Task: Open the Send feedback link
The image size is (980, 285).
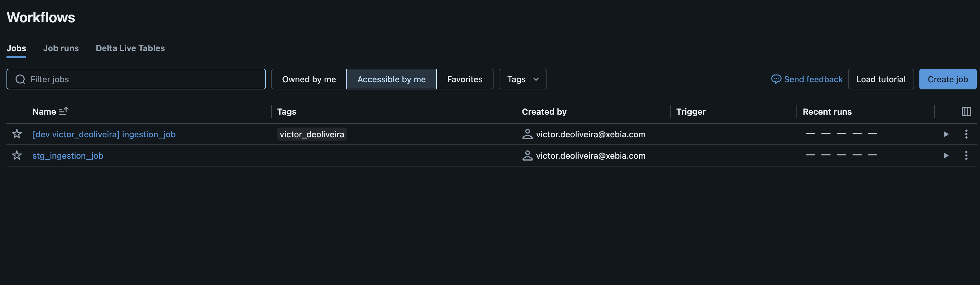Action: 807,79
